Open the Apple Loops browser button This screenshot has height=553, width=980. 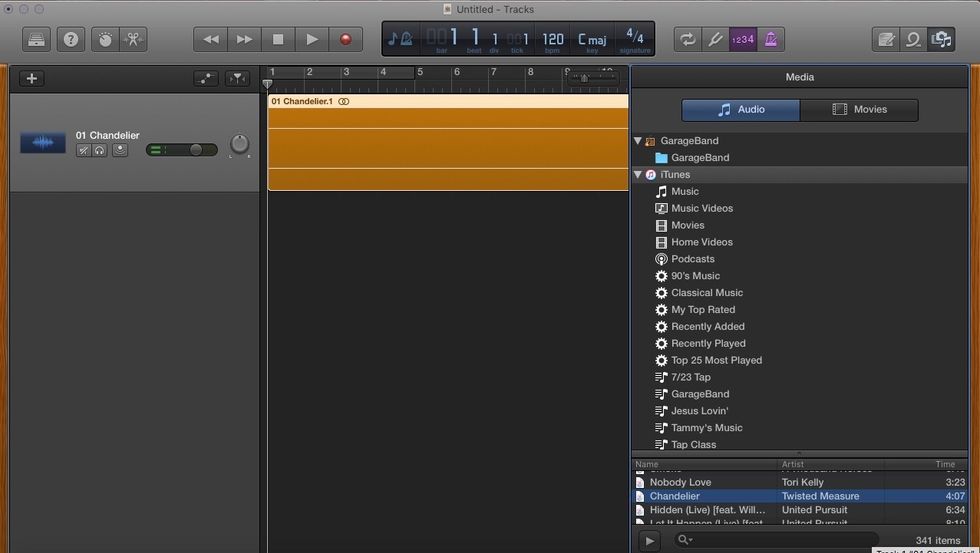(913, 40)
